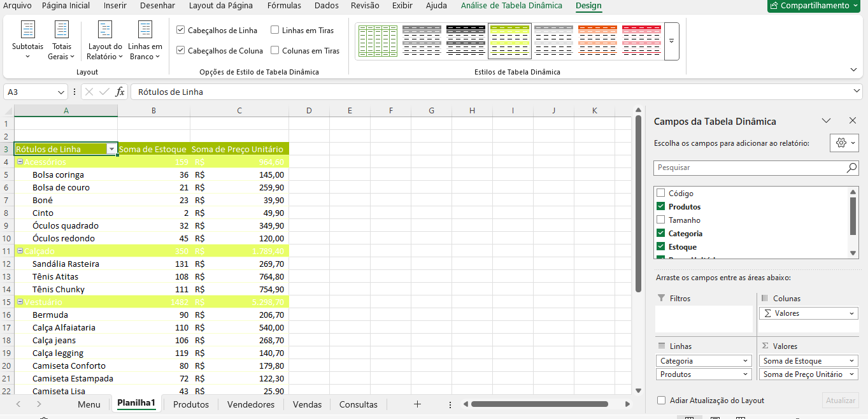Screen dimensions: 868x419
Task: Apply the light gray striped pivot style
Action: tap(553, 41)
